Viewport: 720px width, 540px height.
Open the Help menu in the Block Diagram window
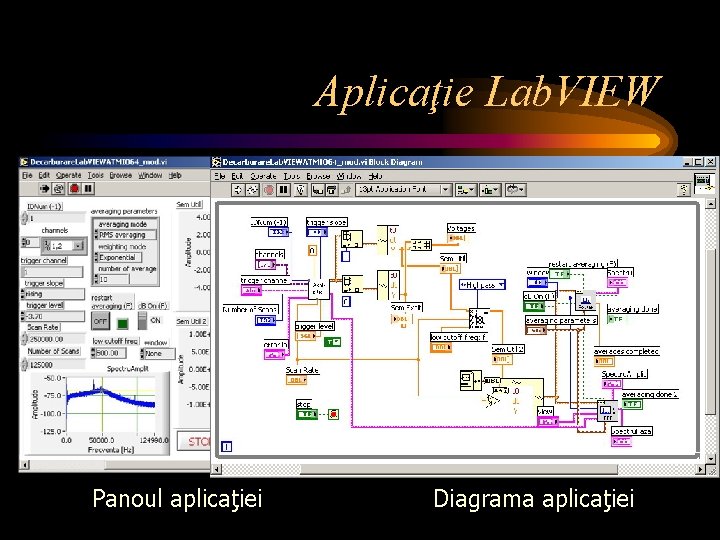click(x=375, y=176)
